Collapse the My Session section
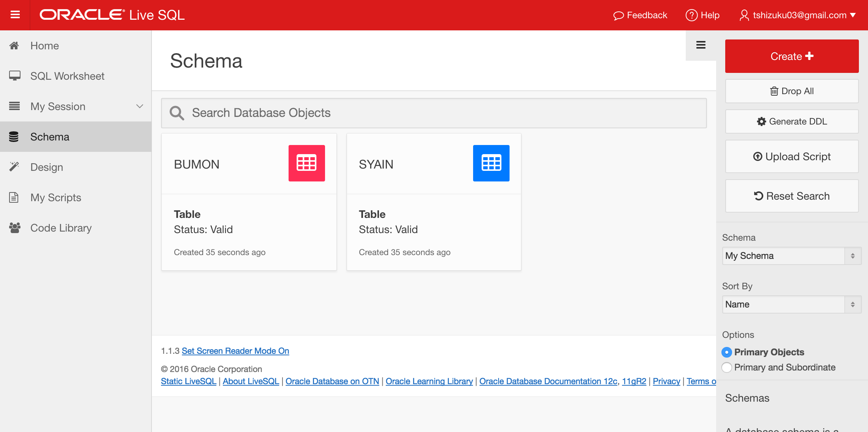The image size is (868, 432). pos(139,106)
